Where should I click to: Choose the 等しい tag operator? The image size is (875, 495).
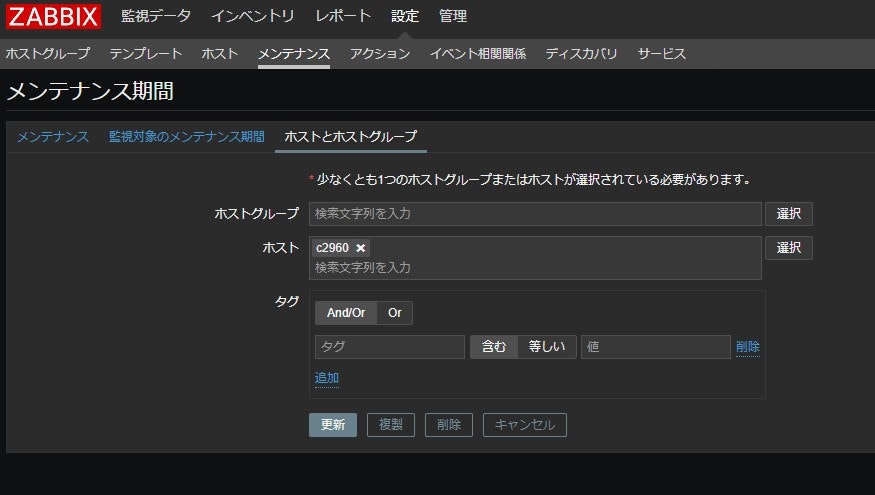tap(547, 347)
